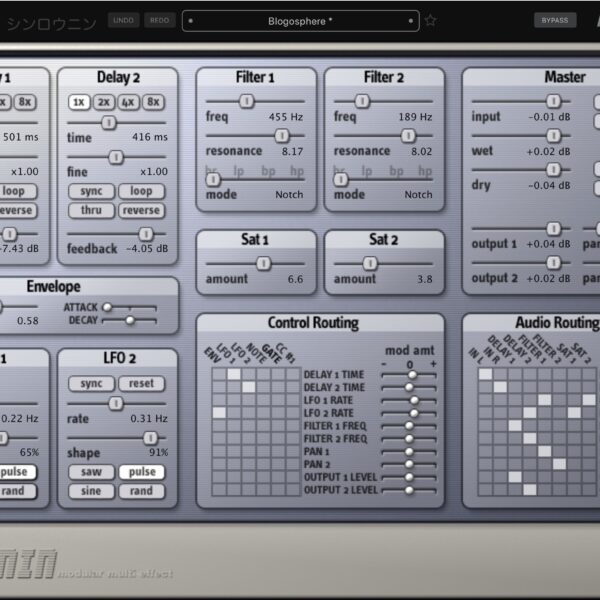Click Delay 2 feedback slider handle
The height and width of the screenshot is (600, 600).
click(145, 234)
